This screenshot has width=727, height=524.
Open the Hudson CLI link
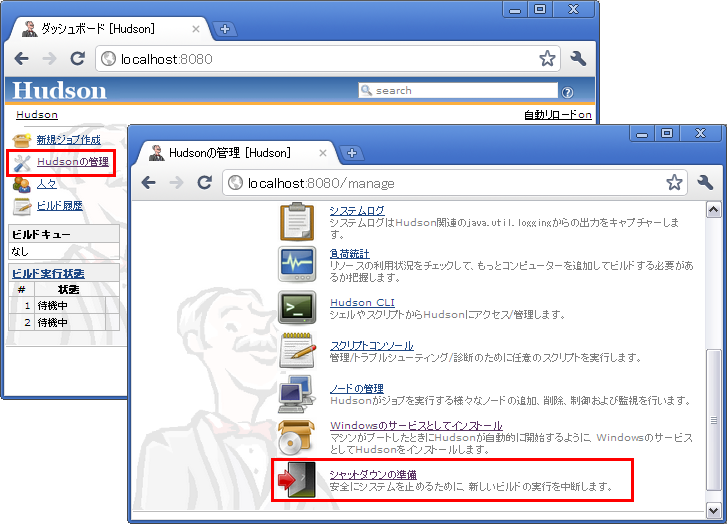(x=362, y=302)
